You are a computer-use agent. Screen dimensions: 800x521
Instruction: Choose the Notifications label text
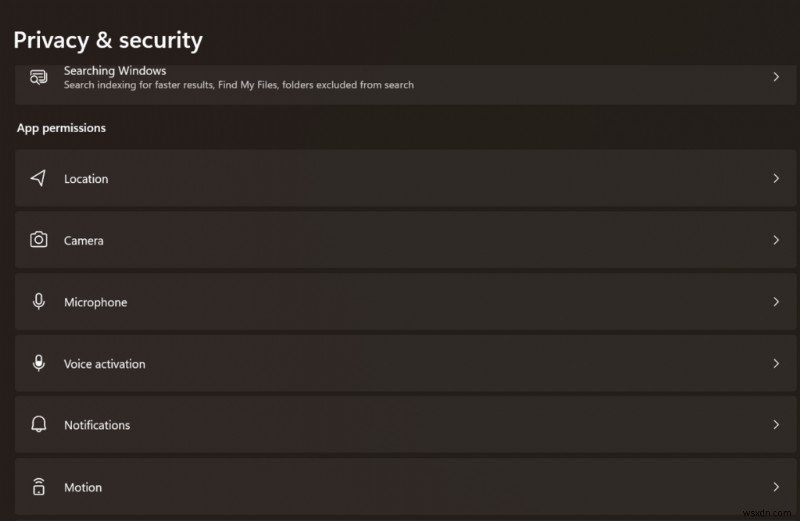[x=97, y=426]
